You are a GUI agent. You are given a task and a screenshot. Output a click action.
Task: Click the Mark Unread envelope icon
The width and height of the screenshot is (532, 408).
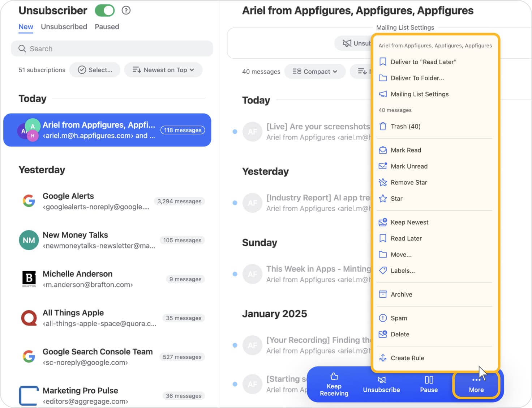pyautogui.click(x=383, y=166)
